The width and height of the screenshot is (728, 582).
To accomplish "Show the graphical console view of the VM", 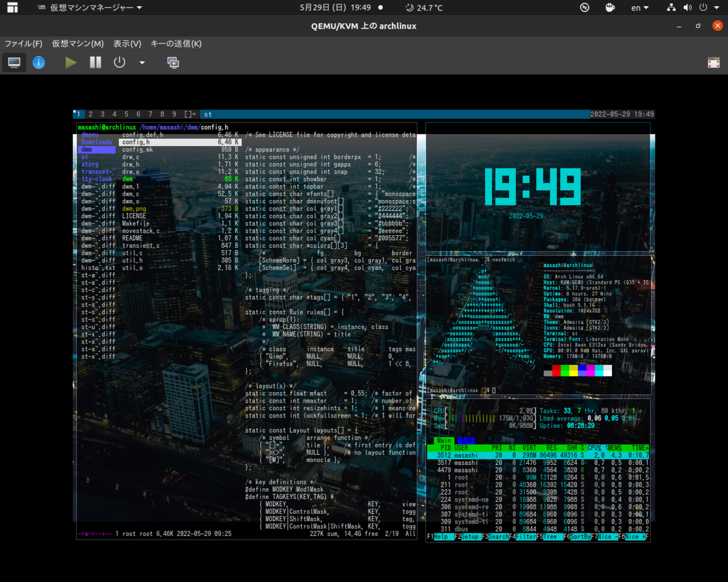I will coord(14,62).
